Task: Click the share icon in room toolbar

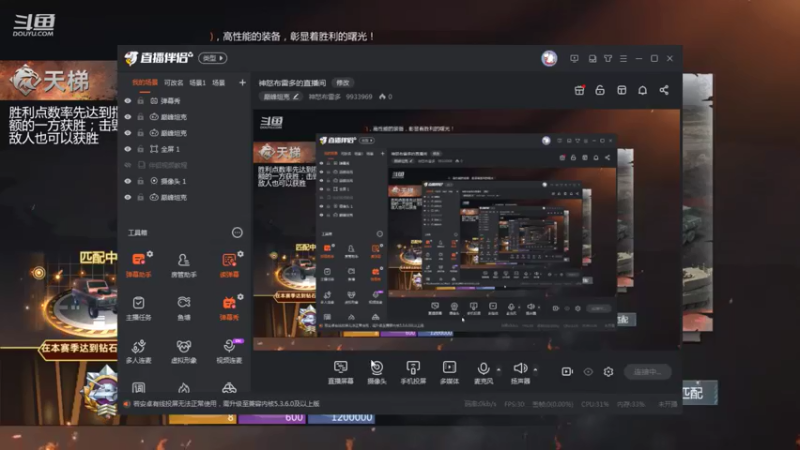Action: click(x=664, y=90)
